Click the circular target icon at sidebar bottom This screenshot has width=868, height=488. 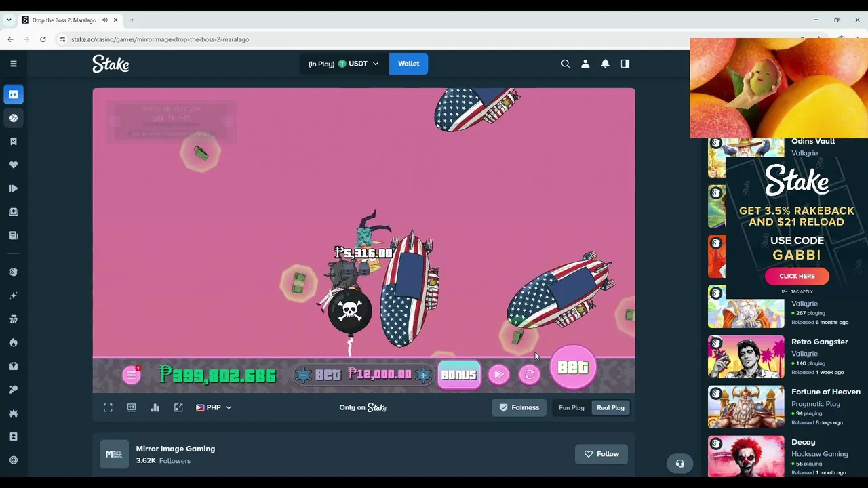[13, 460]
